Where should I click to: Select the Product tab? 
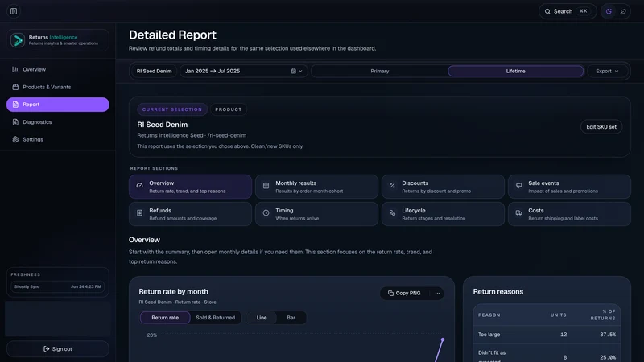(x=229, y=109)
